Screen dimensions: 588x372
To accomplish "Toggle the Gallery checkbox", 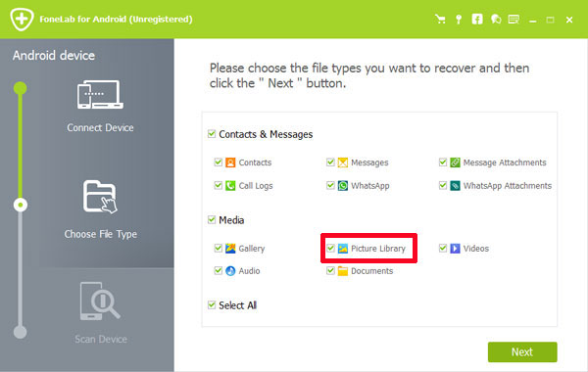I will coord(218,248).
